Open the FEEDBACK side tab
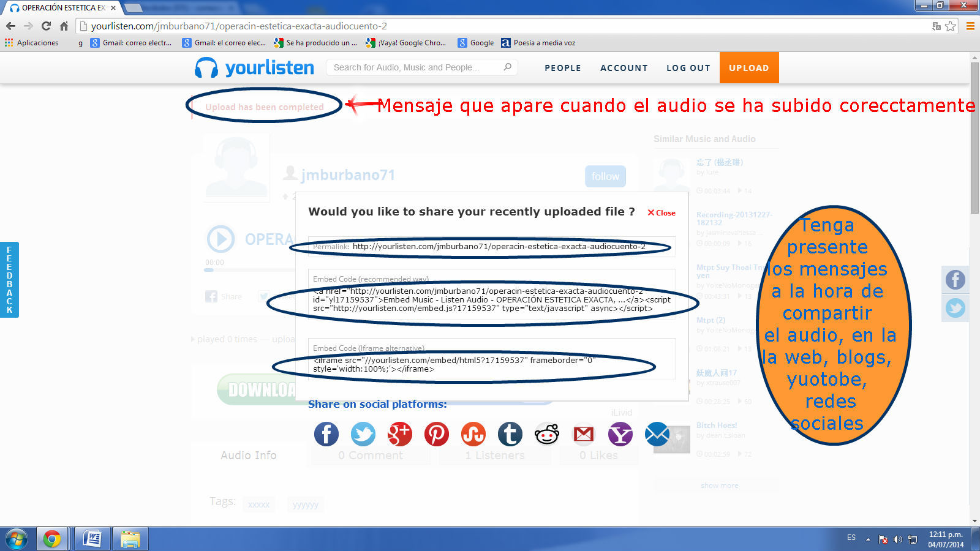The image size is (980, 551). point(9,280)
